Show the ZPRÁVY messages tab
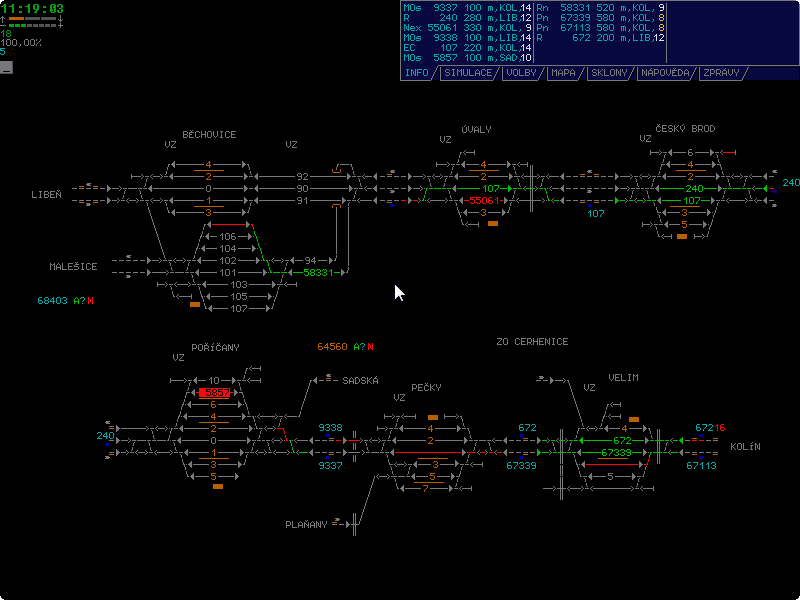The height and width of the screenshot is (600, 800). (x=721, y=73)
